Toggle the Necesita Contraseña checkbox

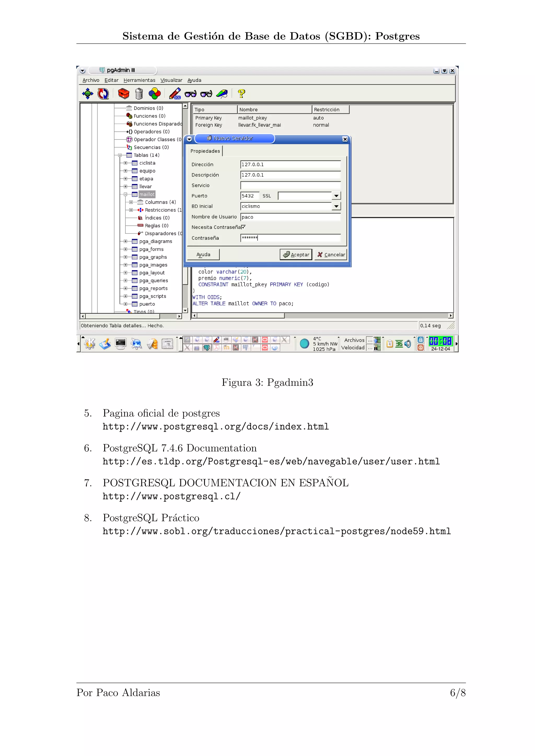pyautogui.click(x=243, y=227)
